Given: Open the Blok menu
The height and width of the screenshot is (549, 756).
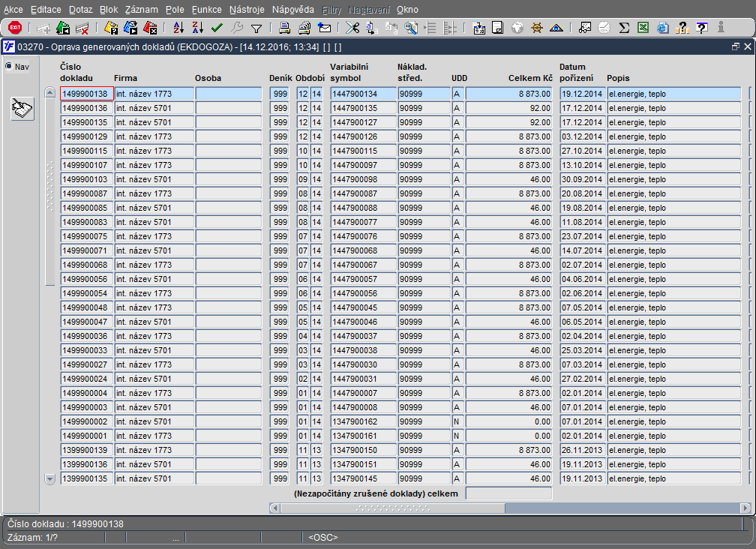Looking at the screenshot, I should [109, 10].
